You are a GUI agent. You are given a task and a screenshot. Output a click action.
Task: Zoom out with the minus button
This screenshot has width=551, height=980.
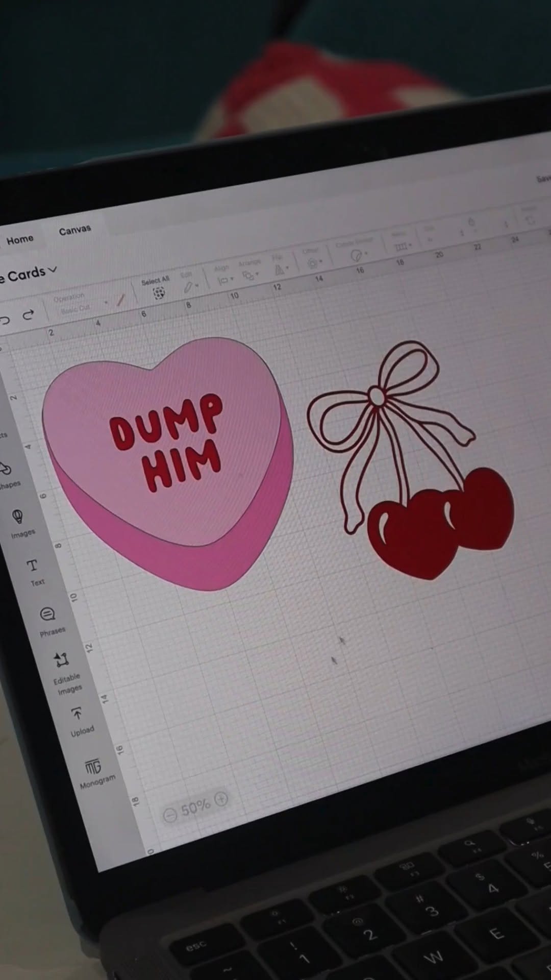point(170,814)
